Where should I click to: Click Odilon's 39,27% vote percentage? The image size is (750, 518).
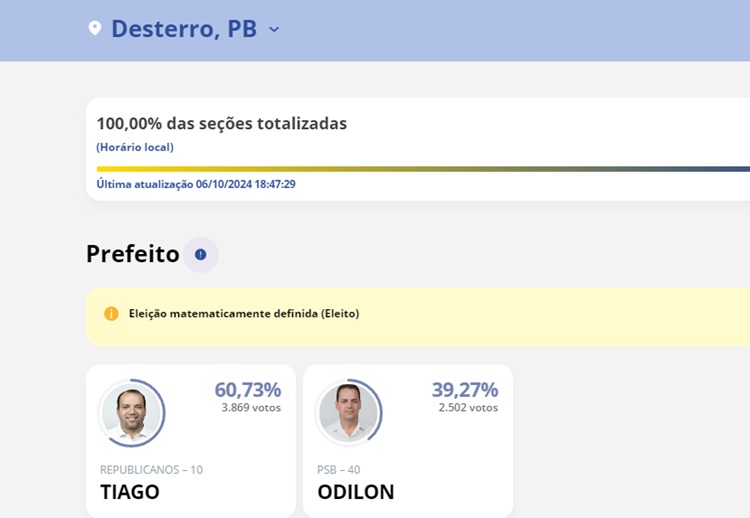point(465,389)
